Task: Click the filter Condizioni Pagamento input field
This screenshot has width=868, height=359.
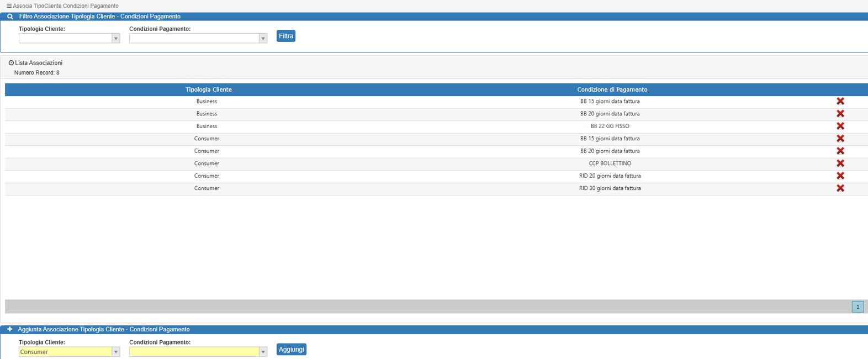Action: (194, 39)
